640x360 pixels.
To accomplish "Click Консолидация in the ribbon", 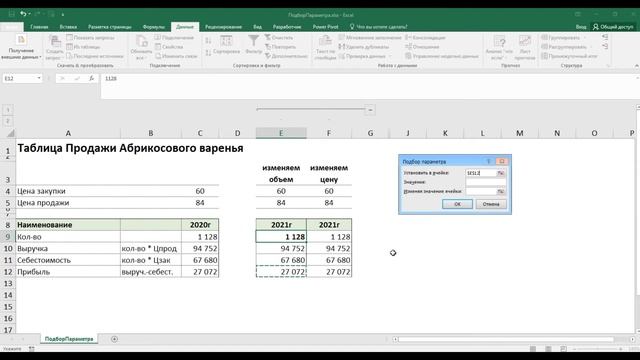I will [425, 38].
